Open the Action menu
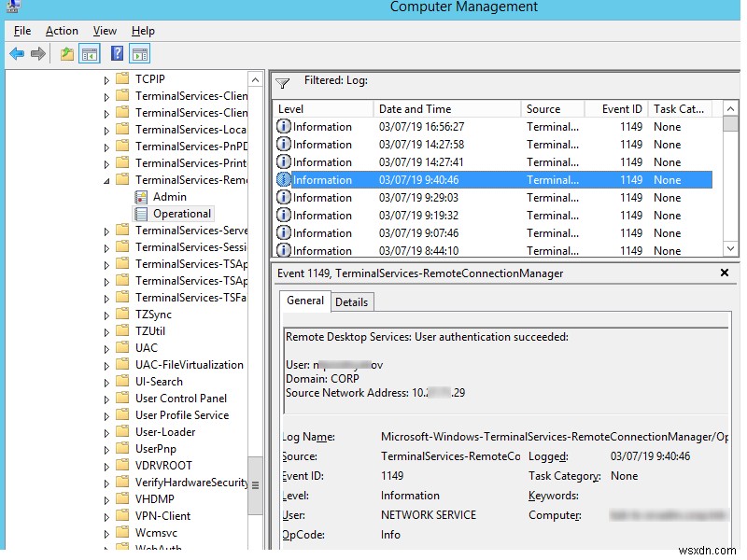This screenshot has width=747, height=560. click(62, 30)
